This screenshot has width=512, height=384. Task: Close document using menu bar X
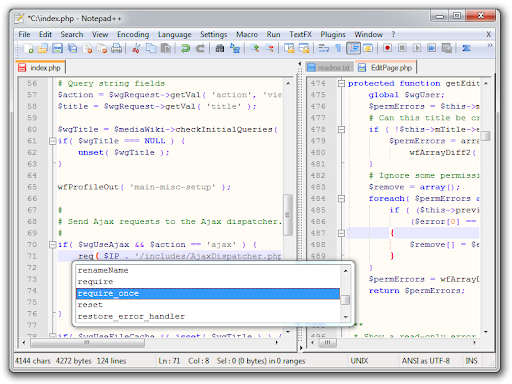(x=488, y=34)
